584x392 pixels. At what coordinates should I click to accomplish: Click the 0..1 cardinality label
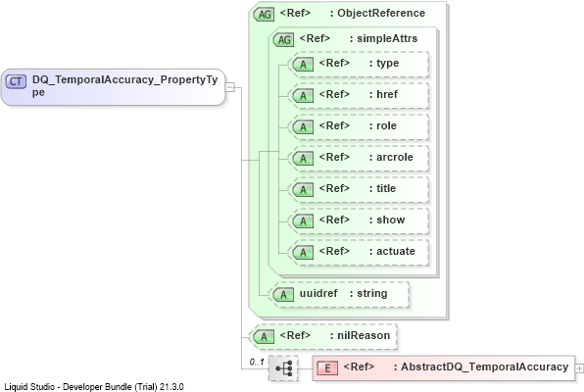click(x=257, y=362)
